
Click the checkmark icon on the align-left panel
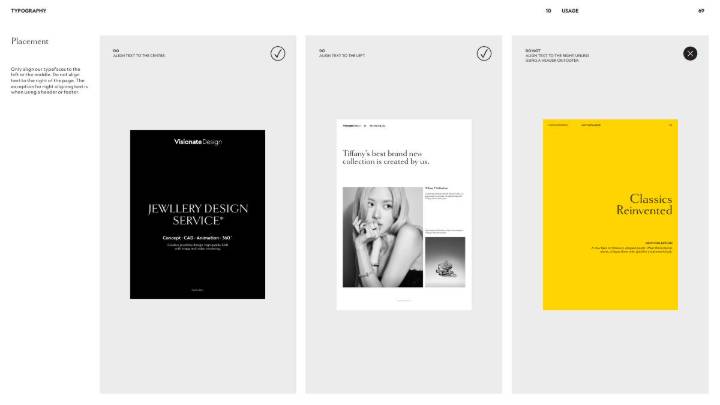pos(484,54)
